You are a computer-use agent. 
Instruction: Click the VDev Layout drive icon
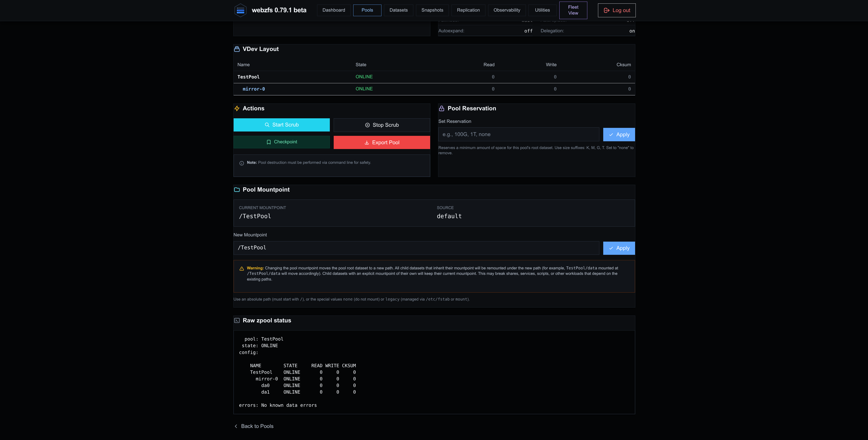(x=237, y=49)
